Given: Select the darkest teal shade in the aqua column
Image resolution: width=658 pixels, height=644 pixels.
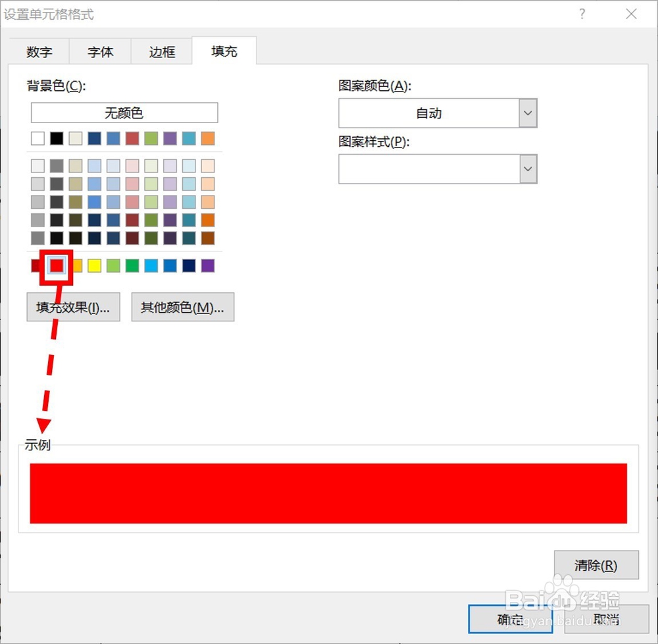Looking at the screenshot, I should tap(189, 238).
